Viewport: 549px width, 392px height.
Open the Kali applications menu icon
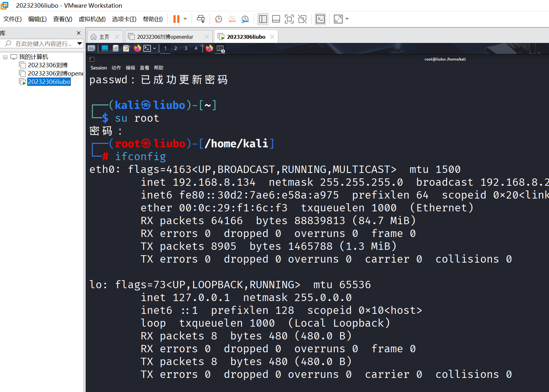[91, 48]
